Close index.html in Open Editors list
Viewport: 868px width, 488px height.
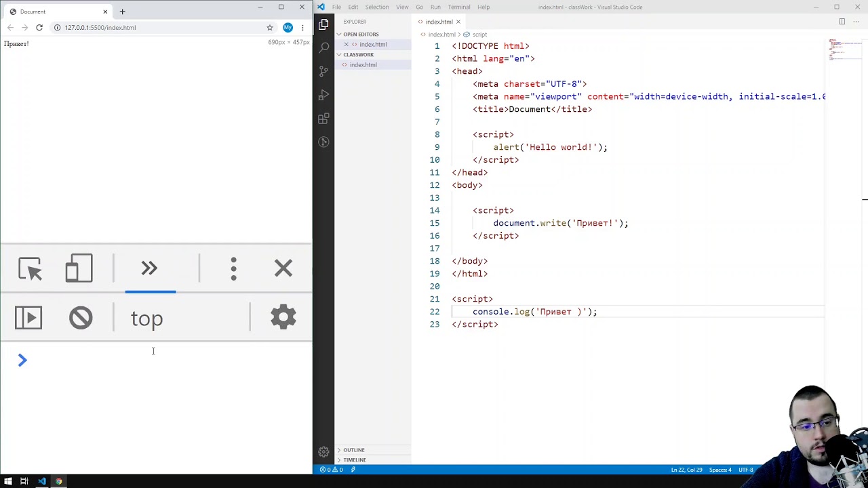(346, 44)
